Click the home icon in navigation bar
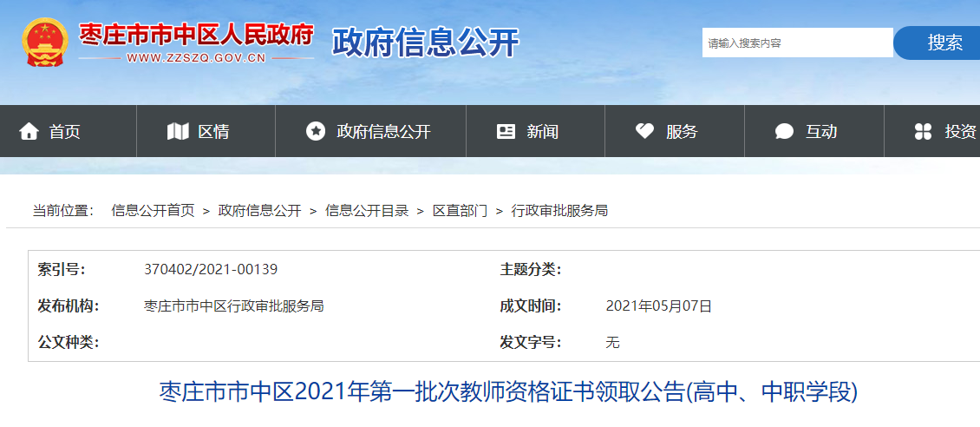The height and width of the screenshot is (427, 980). click(x=29, y=131)
